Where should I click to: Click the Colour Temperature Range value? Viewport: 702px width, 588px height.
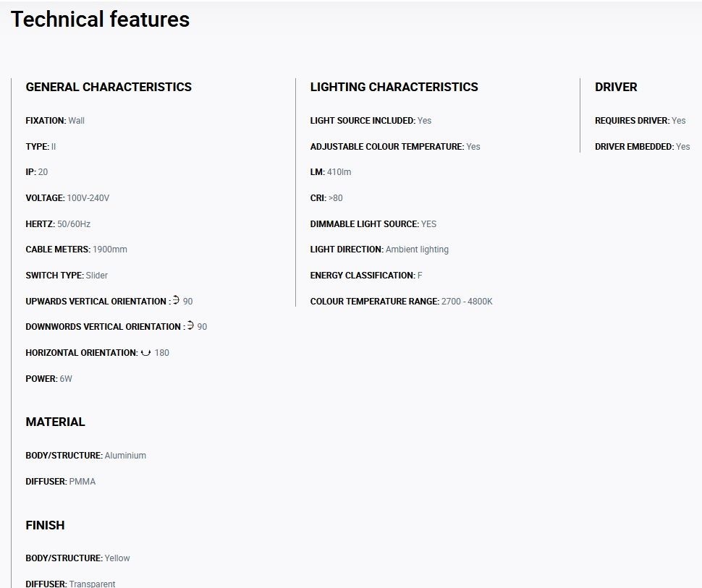pyautogui.click(x=467, y=301)
